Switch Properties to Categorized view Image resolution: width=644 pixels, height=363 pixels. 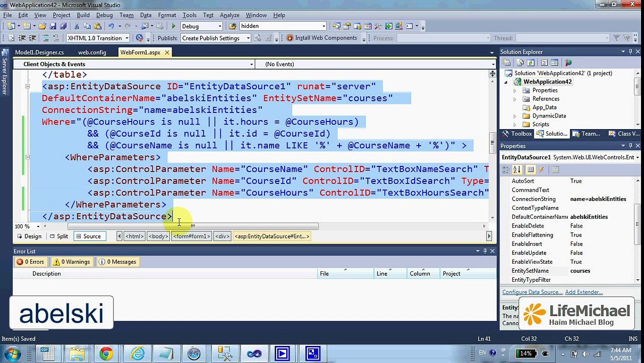coord(506,169)
